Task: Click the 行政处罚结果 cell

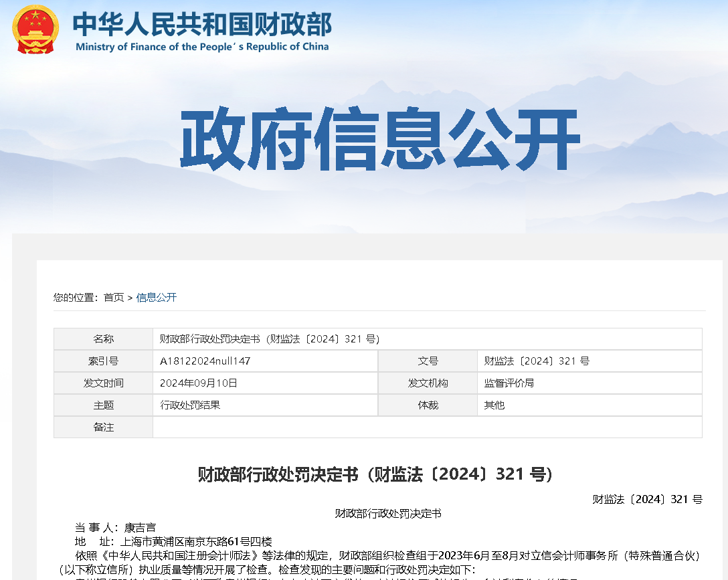Action: pyautogui.click(x=265, y=405)
